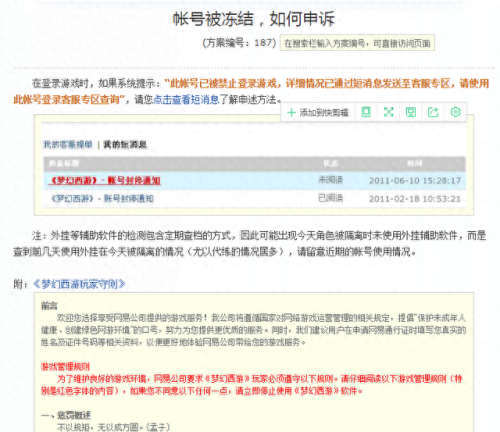Click the 未阅读 status cell
This screenshot has height=432, width=500.
coord(330,180)
